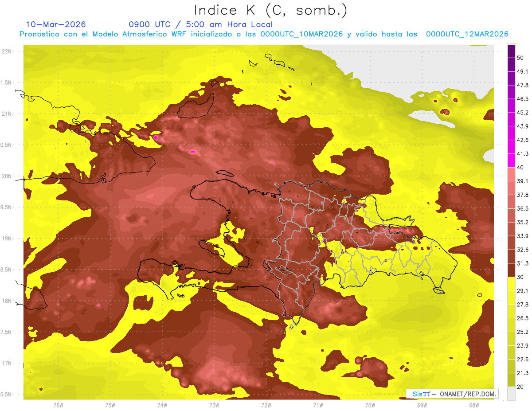Click colorbar value '21.3'
Screen dimensions: 532x411
point(523,373)
